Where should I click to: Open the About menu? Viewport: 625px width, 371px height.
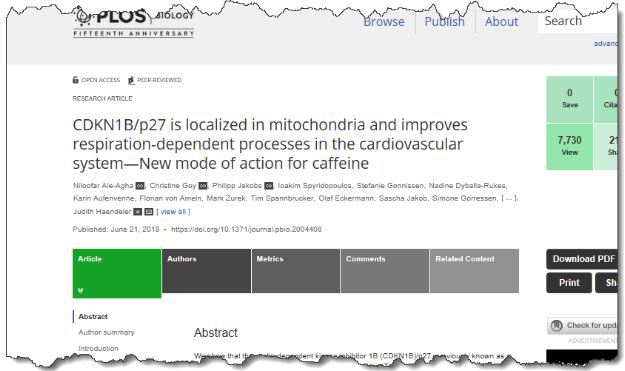[x=501, y=22]
